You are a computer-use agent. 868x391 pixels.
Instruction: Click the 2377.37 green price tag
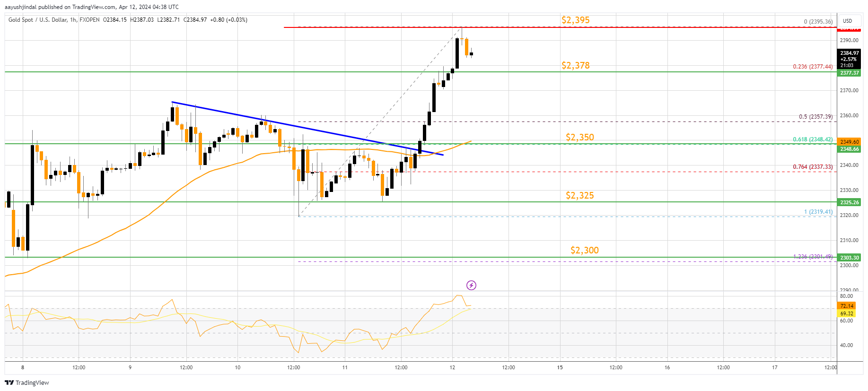(850, 73)
